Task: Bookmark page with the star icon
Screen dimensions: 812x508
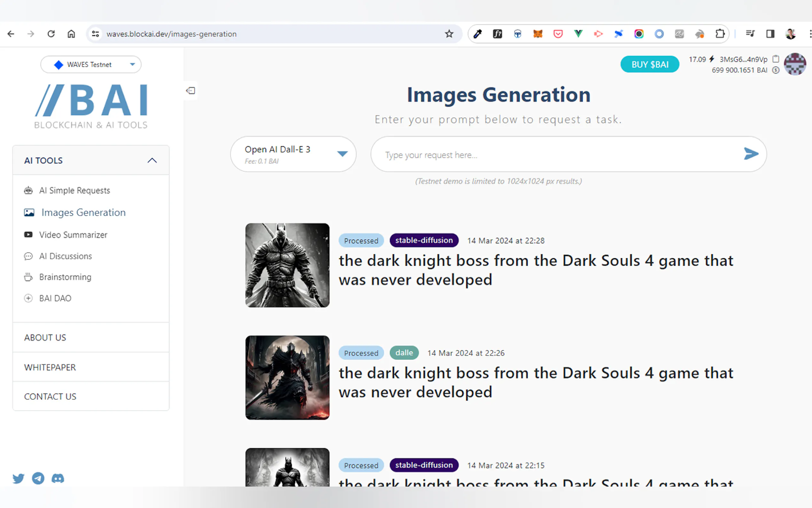Action: pyautogui.click(x=449, y=34)
